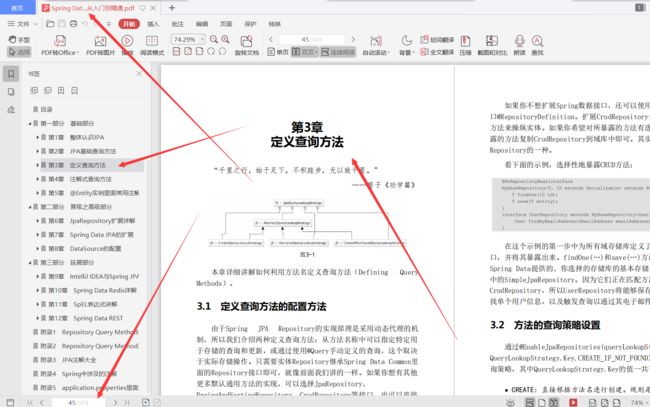This screenshot has height=407, width=650.
Task: Click status bar page number field
Action: 78,402
